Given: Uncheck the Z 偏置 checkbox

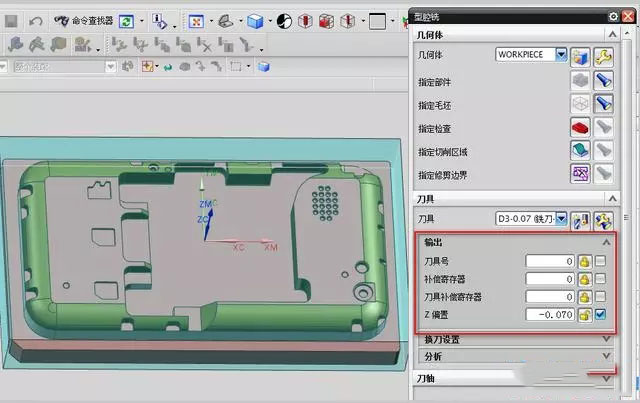Looking at the screenshot, I should click(x=599, y=315).
